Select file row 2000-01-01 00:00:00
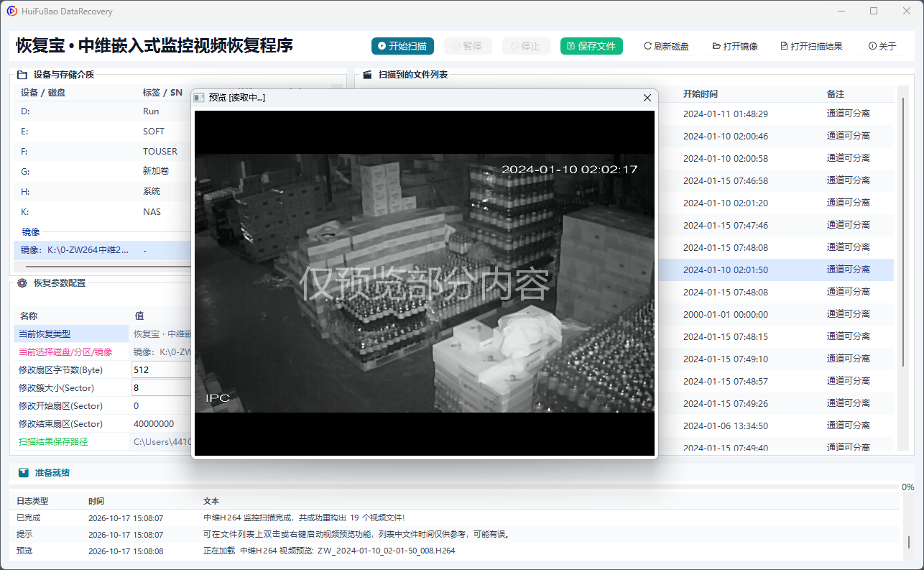 (775, 314)
